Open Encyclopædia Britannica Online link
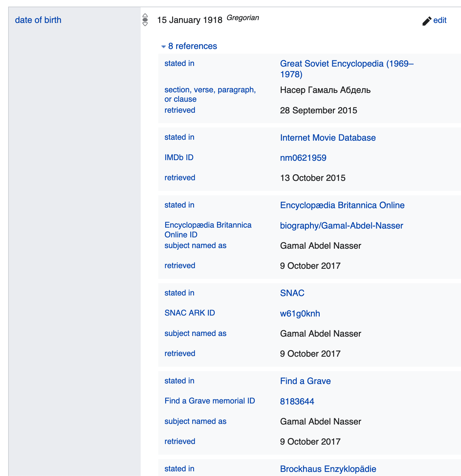This screenshot has height=476, width=461. [342, 205]
